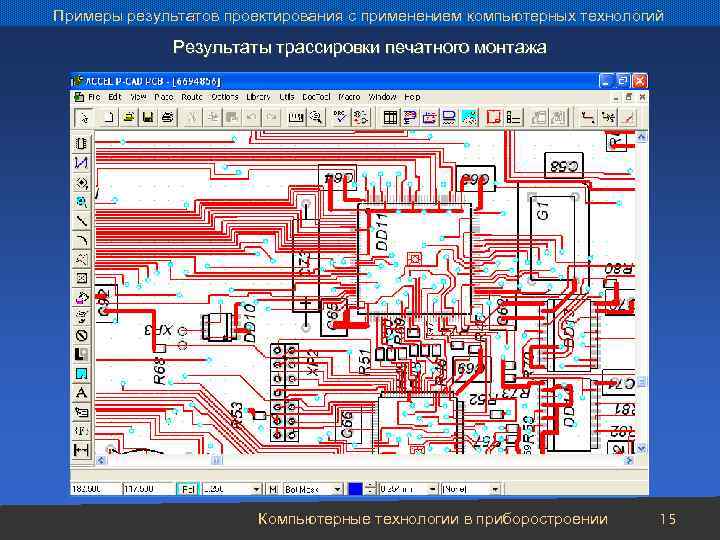Open the Utils menu
This screenshot has height=540, width=720.
point(287,97)
